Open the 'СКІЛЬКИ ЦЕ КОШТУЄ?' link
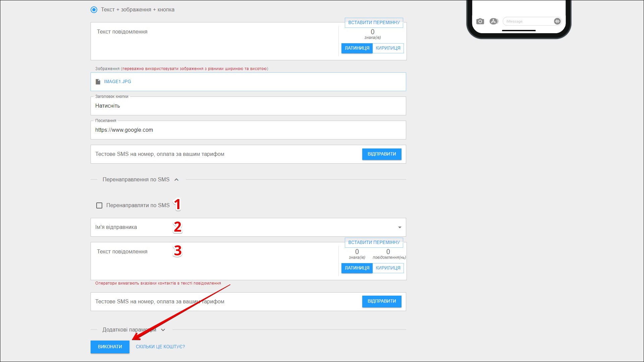 pyautogui.click(x=160, y=347)
